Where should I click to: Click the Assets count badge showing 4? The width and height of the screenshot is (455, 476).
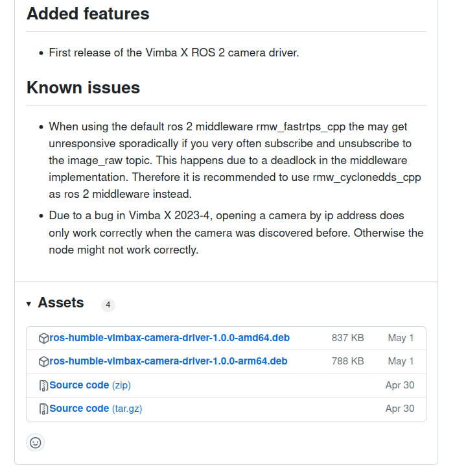(108, 305)
